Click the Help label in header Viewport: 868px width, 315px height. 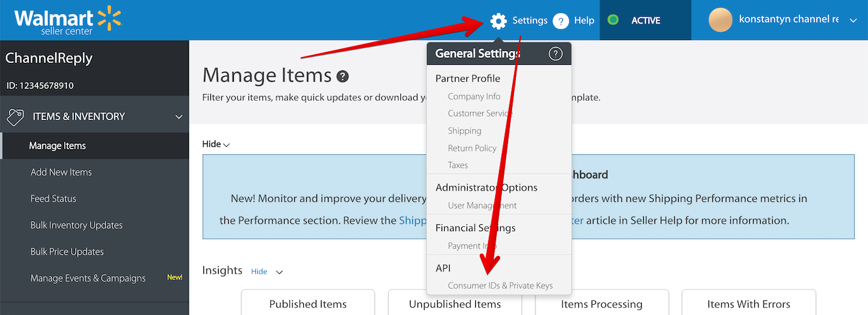point(584,20)
